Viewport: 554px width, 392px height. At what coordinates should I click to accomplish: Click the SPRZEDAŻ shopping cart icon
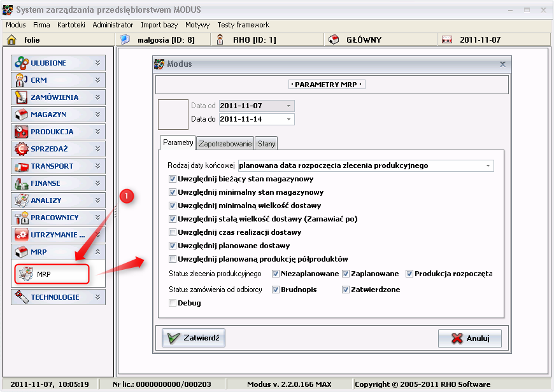[x=20, y=149]
